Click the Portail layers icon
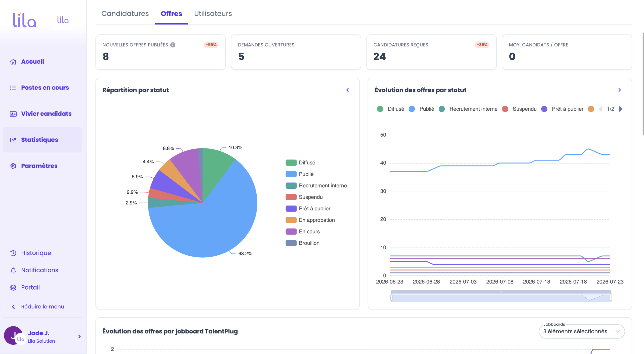Viewport: 644px width, 354px height. pyautogui.click(x=13, y=287)
